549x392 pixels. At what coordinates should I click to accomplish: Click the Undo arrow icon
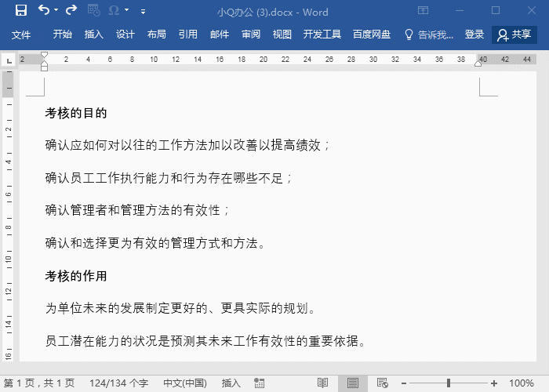[x=44, y=10]
